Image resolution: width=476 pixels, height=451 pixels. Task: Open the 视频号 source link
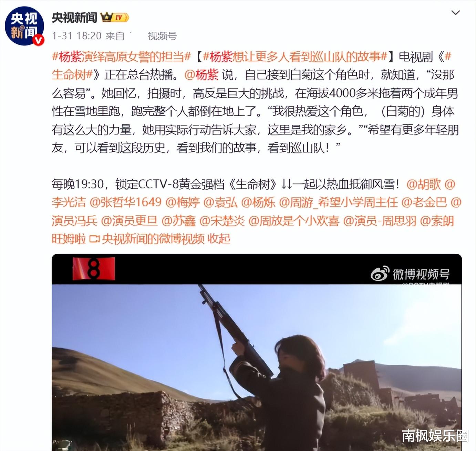(x=162, y=36)
